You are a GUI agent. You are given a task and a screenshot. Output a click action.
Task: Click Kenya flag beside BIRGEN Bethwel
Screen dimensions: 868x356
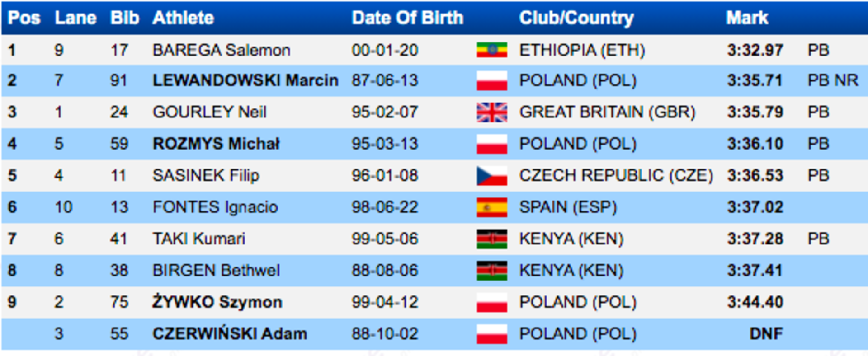click(x=492, y=271)
